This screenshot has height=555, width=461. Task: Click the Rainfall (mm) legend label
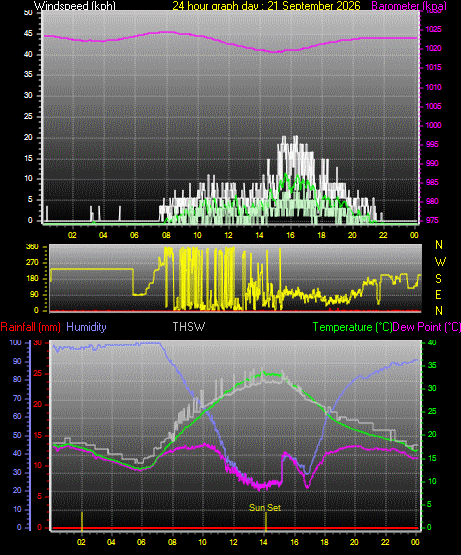pos(30,327)
